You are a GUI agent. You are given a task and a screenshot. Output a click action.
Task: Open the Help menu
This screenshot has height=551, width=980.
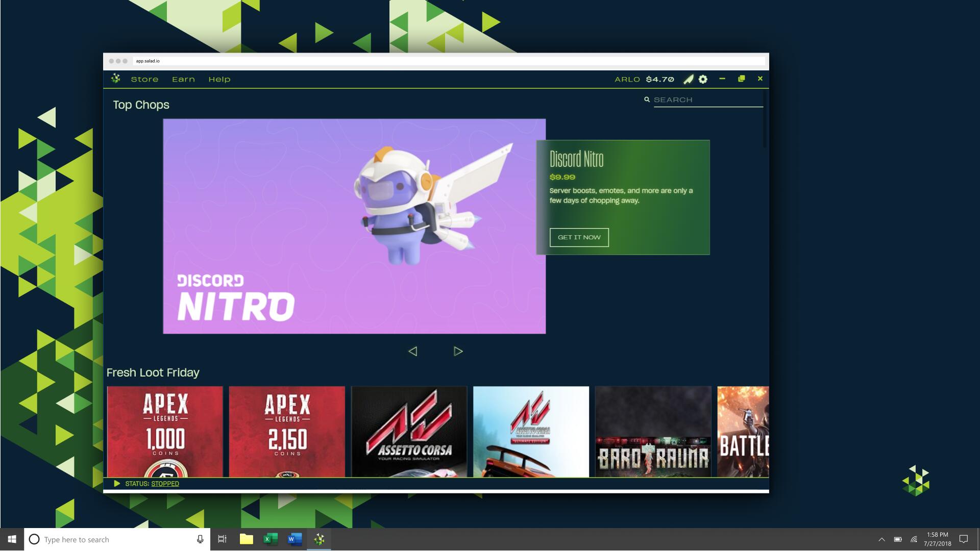[219, 79]
